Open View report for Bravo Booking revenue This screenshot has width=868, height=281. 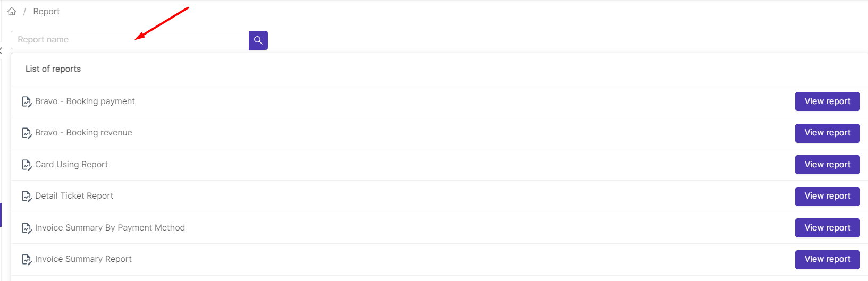click(827, 133)
